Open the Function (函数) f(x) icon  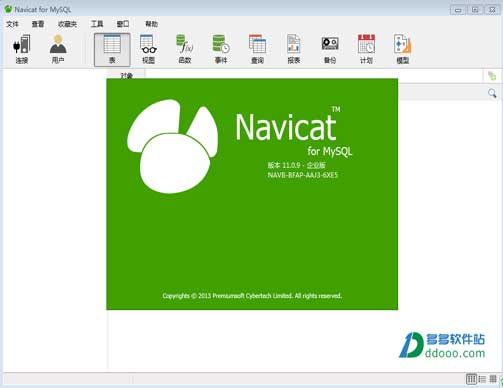(x=185, y=49)
